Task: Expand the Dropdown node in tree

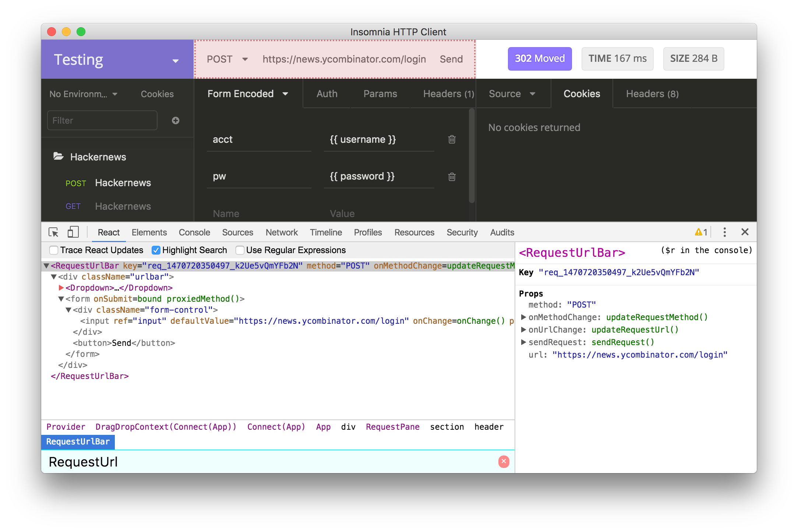Action: point(61,288)
